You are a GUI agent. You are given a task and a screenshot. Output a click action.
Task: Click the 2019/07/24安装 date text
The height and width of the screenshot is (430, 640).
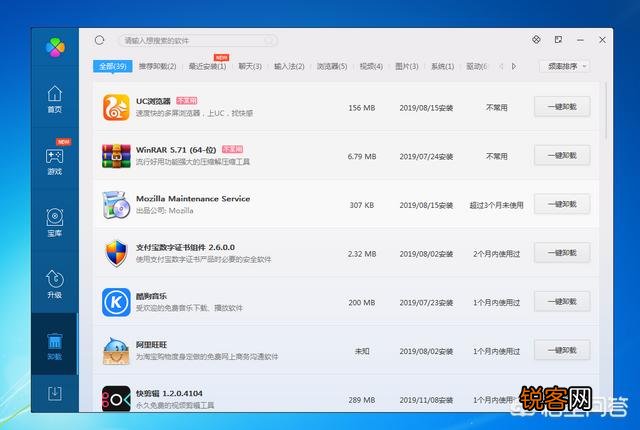point(426,156)
